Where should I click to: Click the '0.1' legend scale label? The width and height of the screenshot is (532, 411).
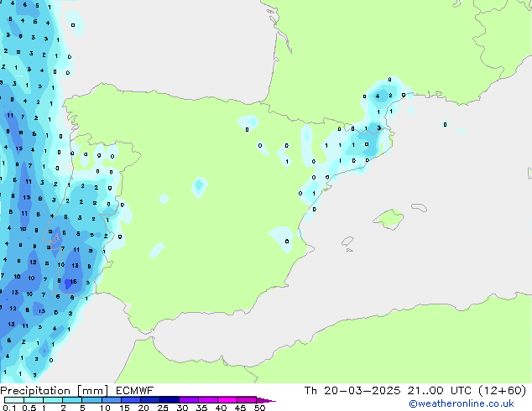[x=9, y=408]
